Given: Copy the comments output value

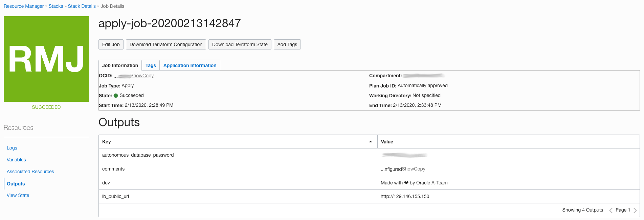Looking at the screenshot, I should (420, 169).
